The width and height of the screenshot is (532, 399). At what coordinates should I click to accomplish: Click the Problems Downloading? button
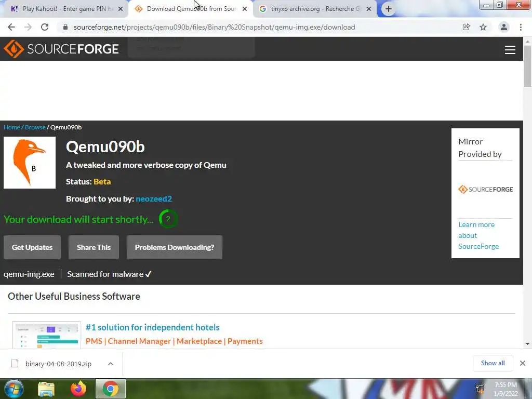click(175, 247)
